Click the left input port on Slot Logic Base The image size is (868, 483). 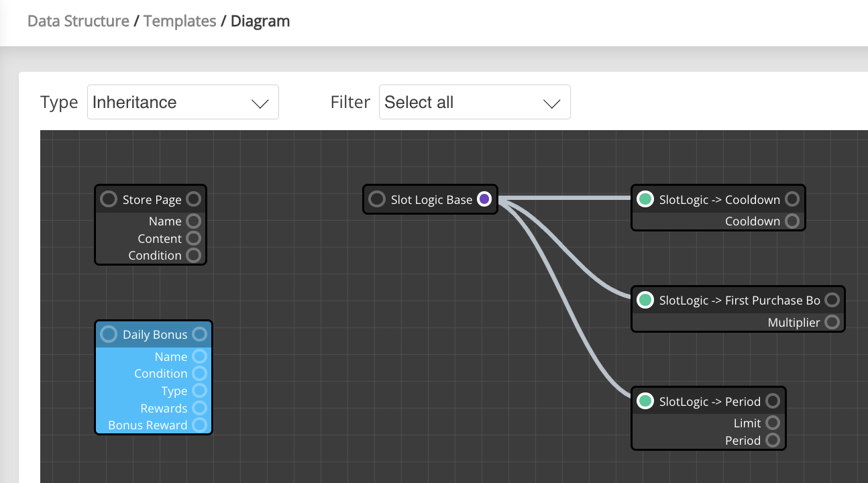click(376, 199)
